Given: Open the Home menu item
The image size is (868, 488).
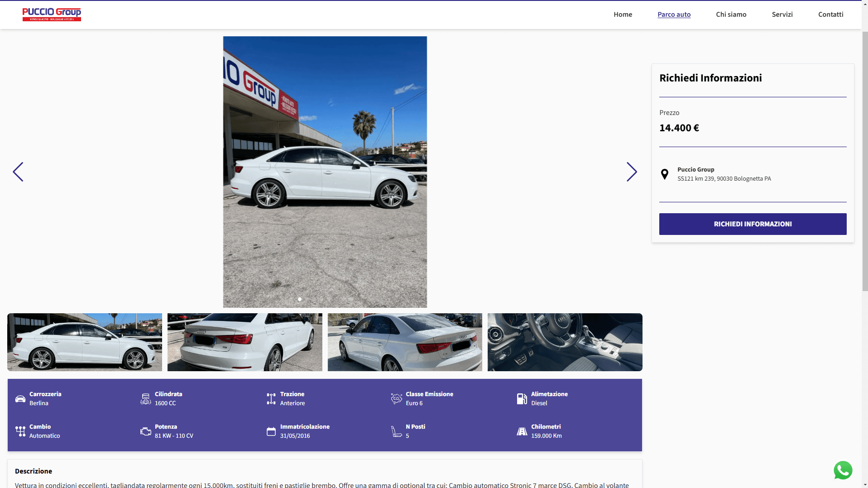Looking at the screenshot, I should (623, 14).
